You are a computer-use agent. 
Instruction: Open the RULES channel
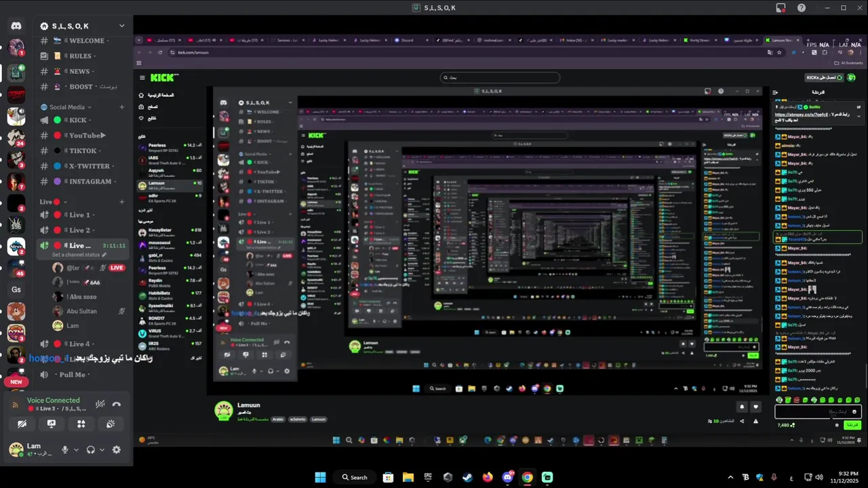point(83,56)
